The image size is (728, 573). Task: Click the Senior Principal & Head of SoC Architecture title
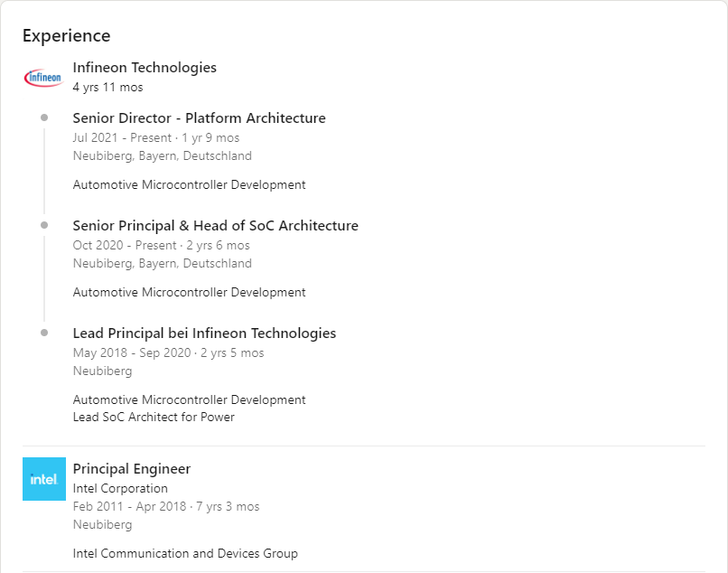[216, 225]
